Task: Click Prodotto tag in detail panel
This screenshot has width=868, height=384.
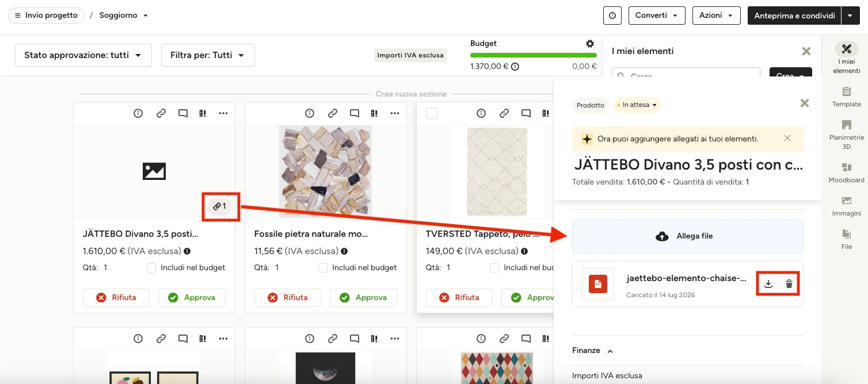Action: [x=591, y=105]
